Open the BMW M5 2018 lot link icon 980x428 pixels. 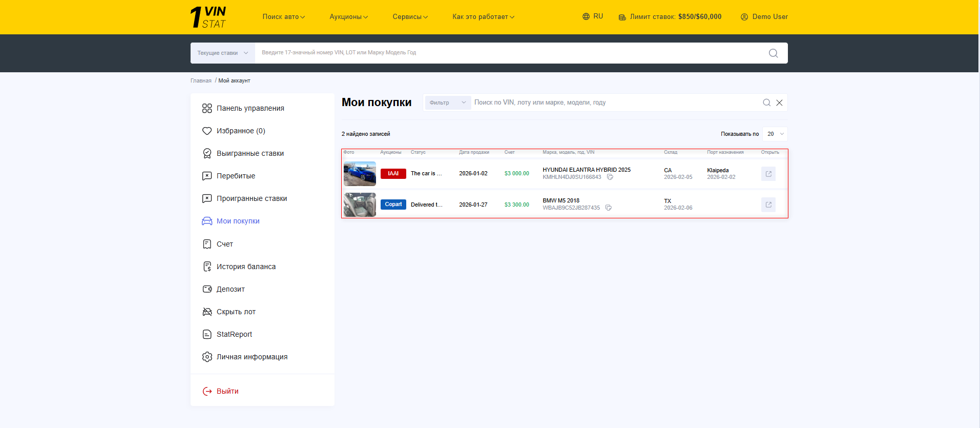pos(768,205)
